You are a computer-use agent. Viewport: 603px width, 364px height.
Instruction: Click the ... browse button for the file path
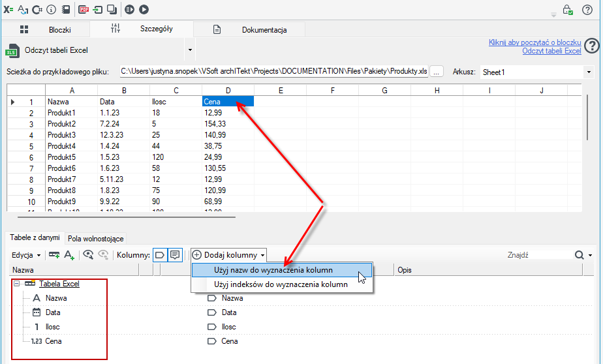tap(437, 72)
